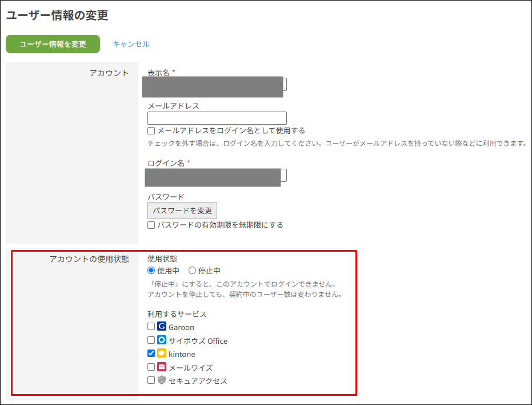This screenshot has height=405, width=532.
Task: Check パスワードの有効期限を無期限にする option
Action: click(x=151, y=225)
